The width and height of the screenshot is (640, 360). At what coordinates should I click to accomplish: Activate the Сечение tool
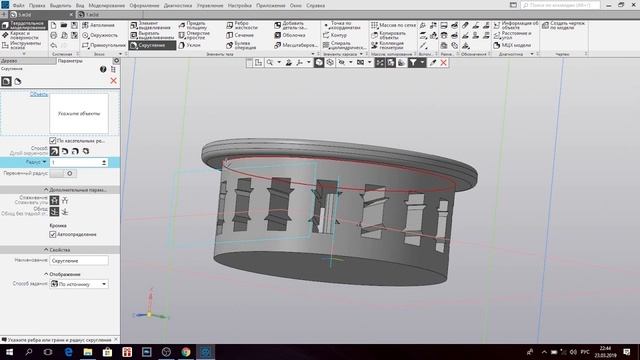[x=240, y=35]
